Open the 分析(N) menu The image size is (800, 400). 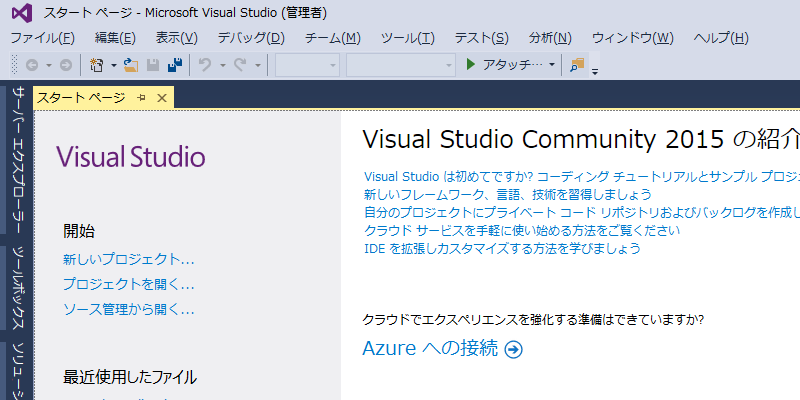[x=550, y=38]
